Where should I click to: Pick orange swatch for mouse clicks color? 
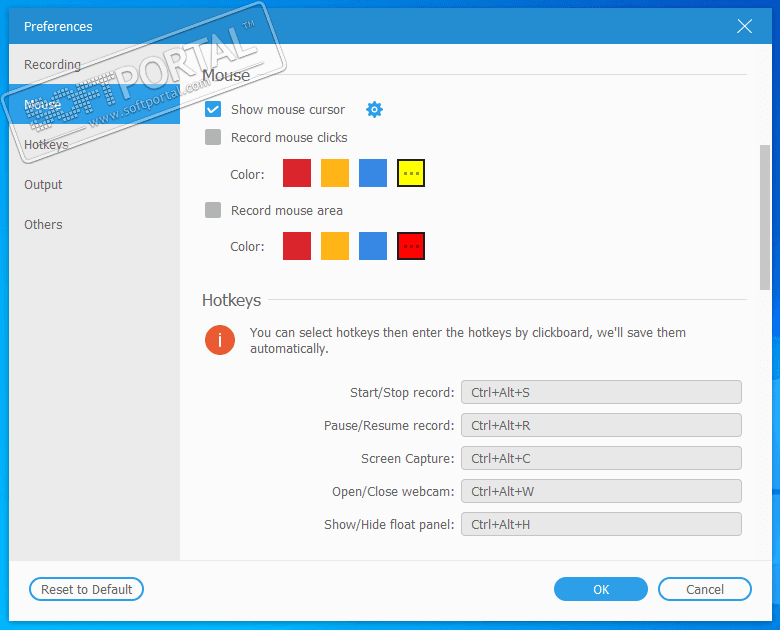(x=335, y=173)
